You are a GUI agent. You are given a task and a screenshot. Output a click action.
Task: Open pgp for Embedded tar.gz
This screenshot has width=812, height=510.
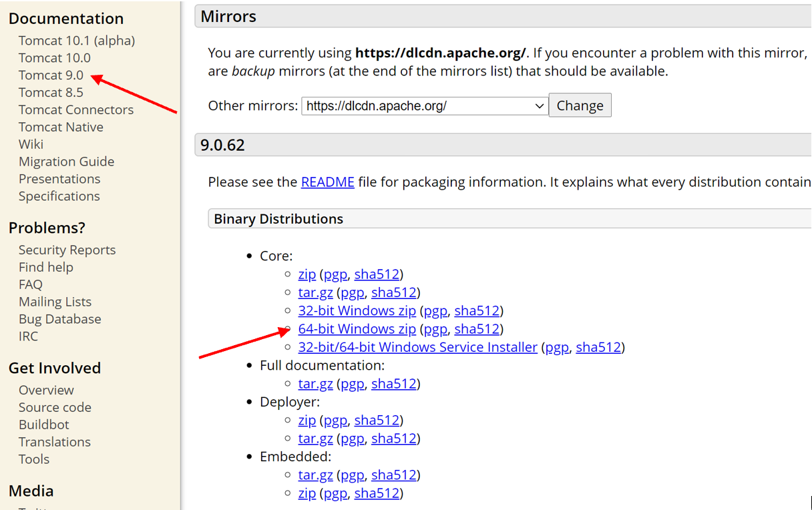tap(353, 475)
